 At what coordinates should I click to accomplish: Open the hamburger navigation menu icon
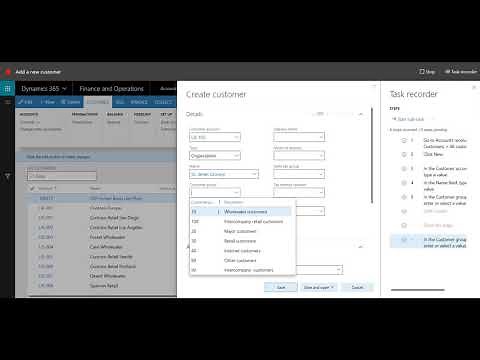(7, 102)
